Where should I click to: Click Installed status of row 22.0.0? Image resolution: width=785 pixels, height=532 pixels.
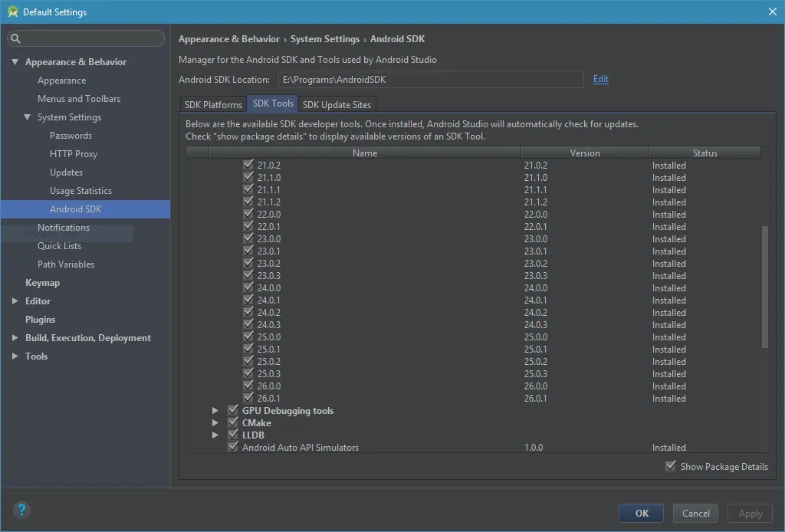click(x=668, y=214)
